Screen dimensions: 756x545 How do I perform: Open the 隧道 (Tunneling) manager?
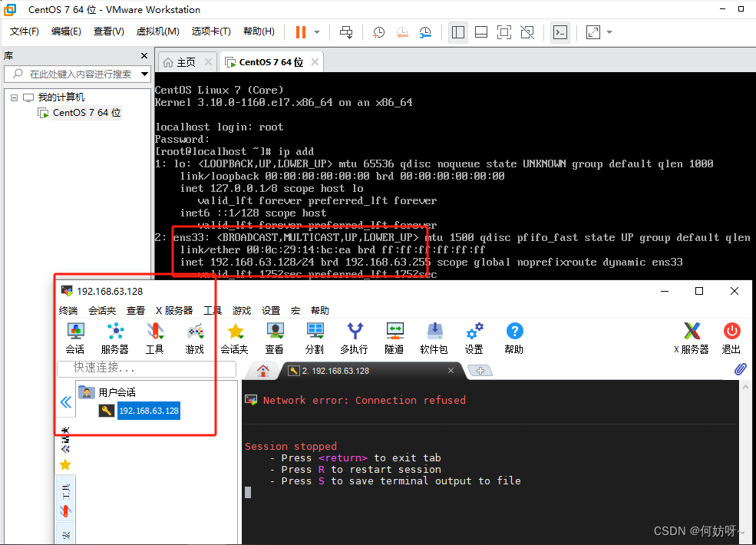click(394, 338)
